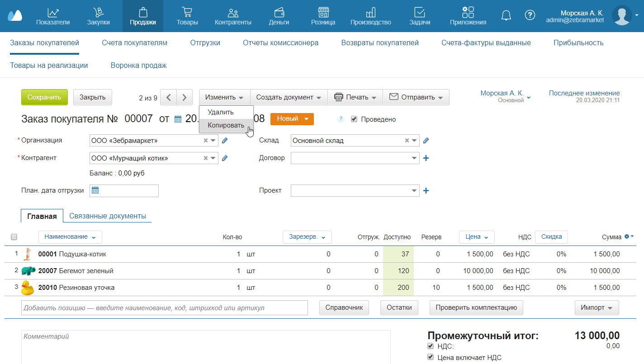Image resolution: width=644 pixels, height=364 pixels.
Task: Go to next order arrow
Action: (184, 97)
